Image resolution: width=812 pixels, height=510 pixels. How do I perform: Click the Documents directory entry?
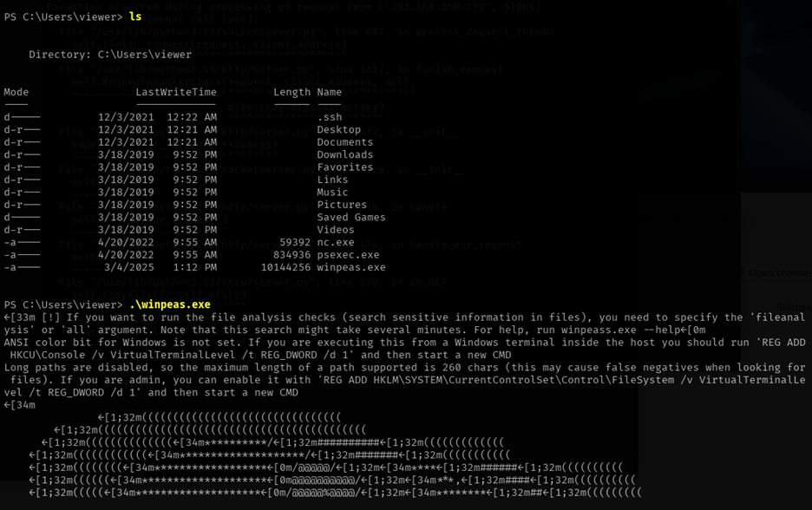click(x=344, y=142)
